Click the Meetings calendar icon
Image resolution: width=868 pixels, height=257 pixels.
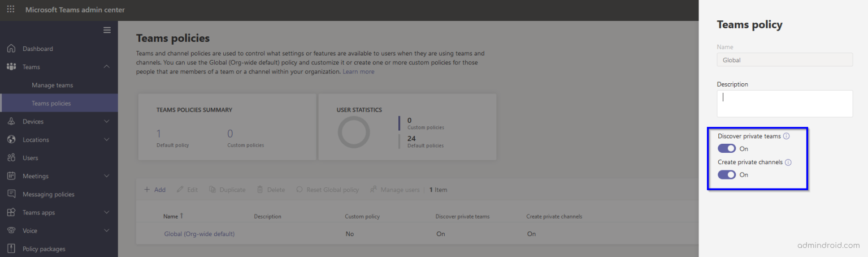[11, 175]
